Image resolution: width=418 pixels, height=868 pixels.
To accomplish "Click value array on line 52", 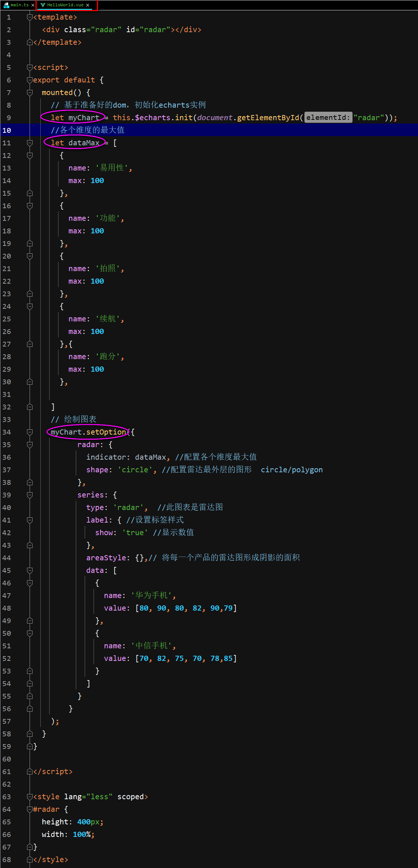I will [186, 658].
